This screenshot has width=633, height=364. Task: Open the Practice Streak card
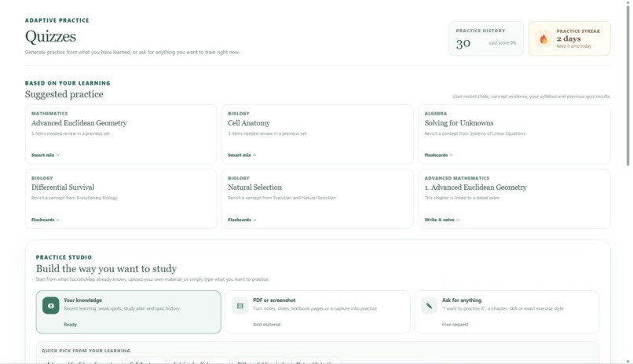pos(569,38)
